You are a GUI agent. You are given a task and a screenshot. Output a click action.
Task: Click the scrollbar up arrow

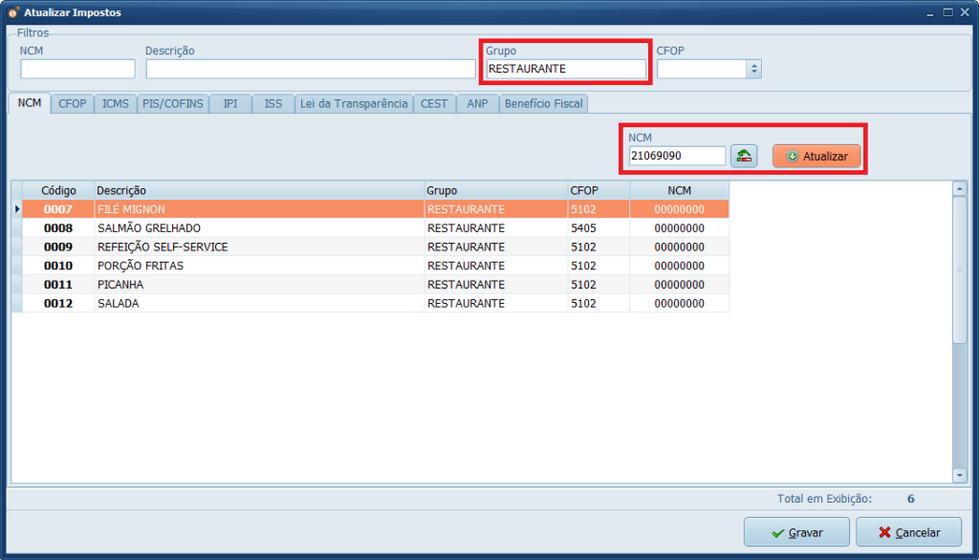tap(960, 189)
